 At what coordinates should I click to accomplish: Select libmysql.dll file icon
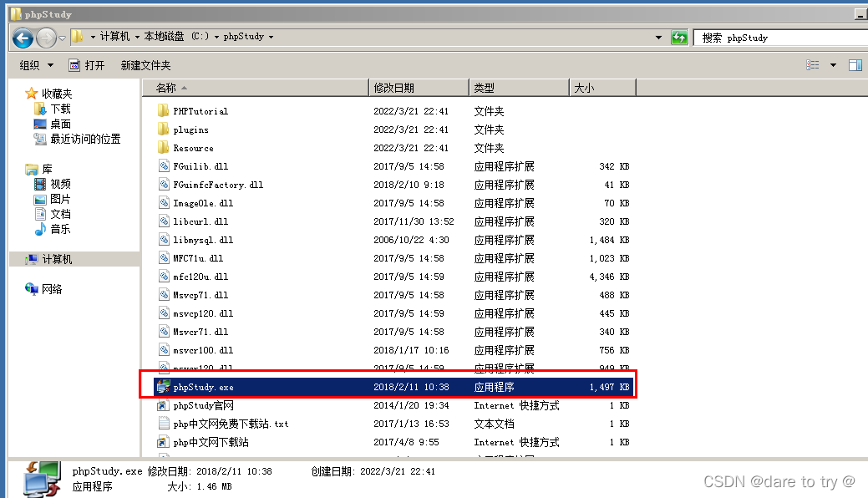(x=163, y=239)
